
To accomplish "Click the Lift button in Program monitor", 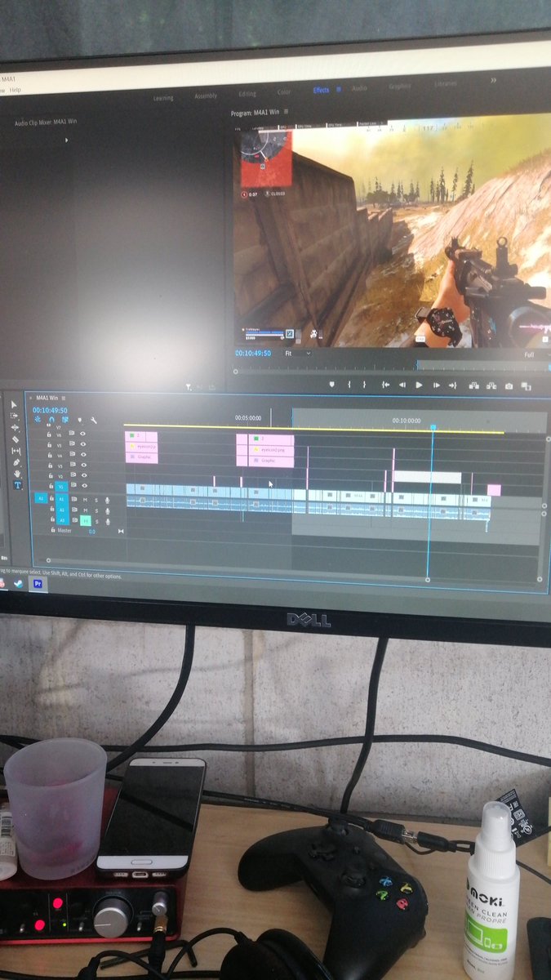I will pyautogui.click(x=474, y=385).
